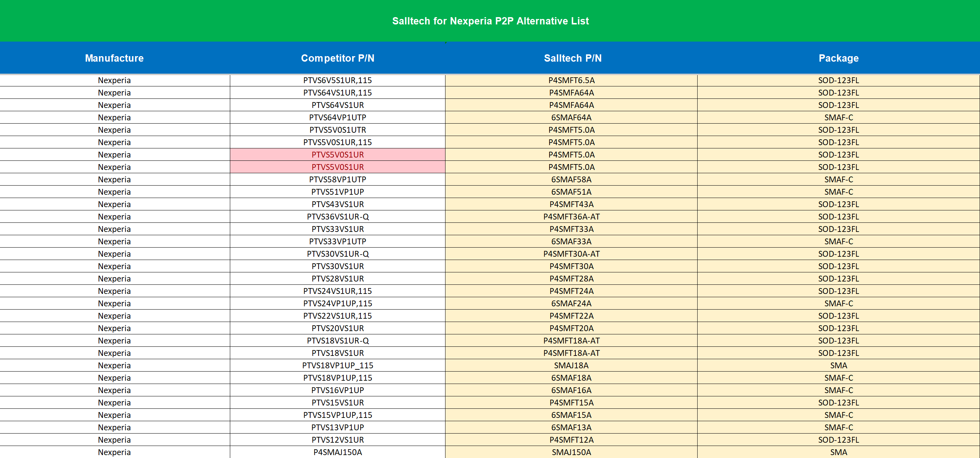This screenshot has width=980, height=458.
Task: Click the P4SMAJ150A competitor cell
Action: 337,452
